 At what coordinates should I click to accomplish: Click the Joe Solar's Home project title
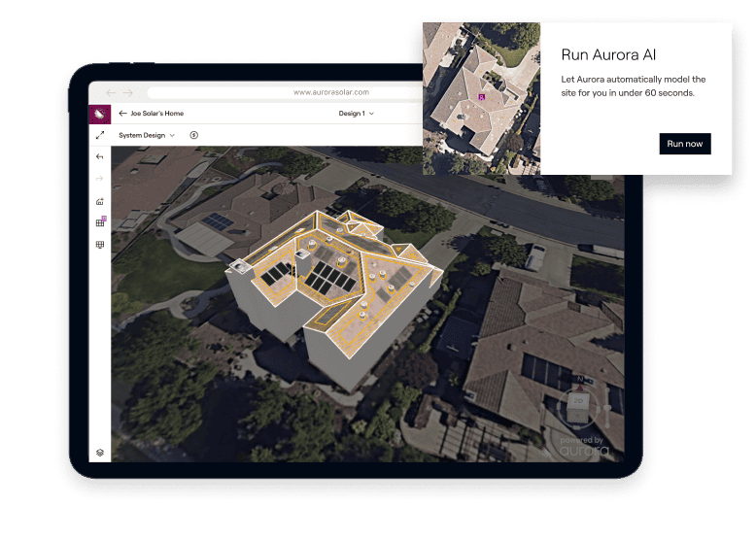(157, 114)
